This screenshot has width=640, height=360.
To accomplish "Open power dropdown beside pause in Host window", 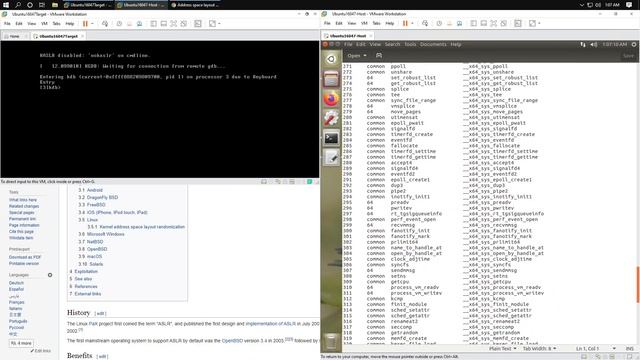I will [x=412, y=24].
